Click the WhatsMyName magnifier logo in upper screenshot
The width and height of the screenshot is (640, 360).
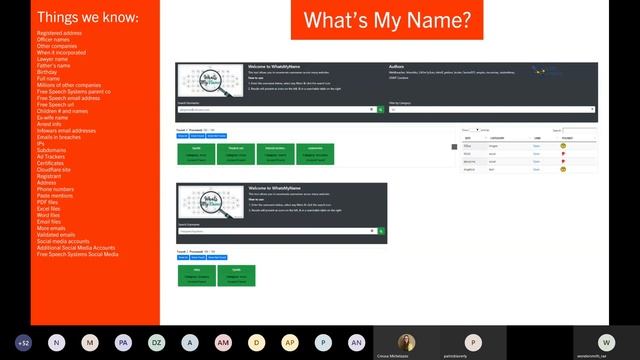(211, 81)
